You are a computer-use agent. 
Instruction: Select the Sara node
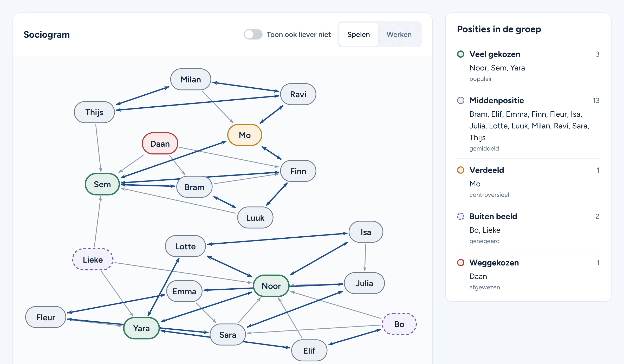(x=228, y=335)
